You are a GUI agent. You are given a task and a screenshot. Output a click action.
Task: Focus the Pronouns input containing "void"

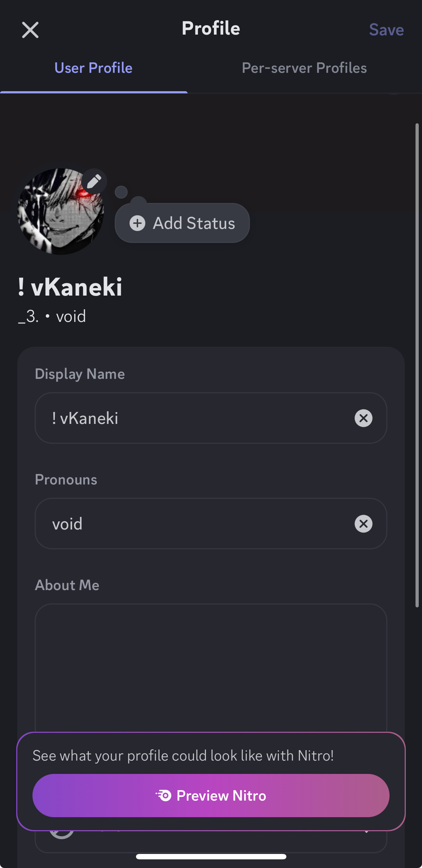click(x=195, y=524)
